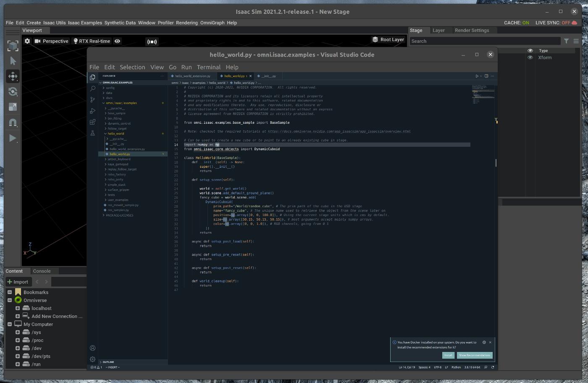Select the Isaac Sim move tool
Viewport: 588px width, 383px height.
[13, 76]
